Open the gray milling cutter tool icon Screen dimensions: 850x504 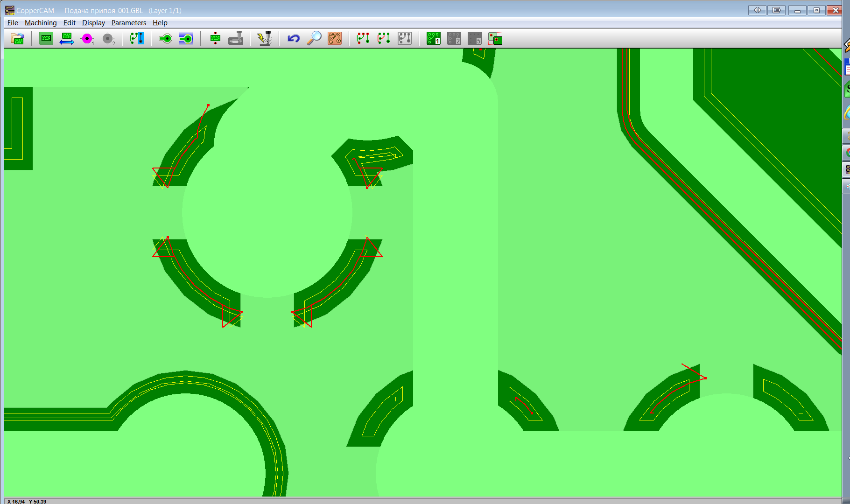click(x=236, y=38)
